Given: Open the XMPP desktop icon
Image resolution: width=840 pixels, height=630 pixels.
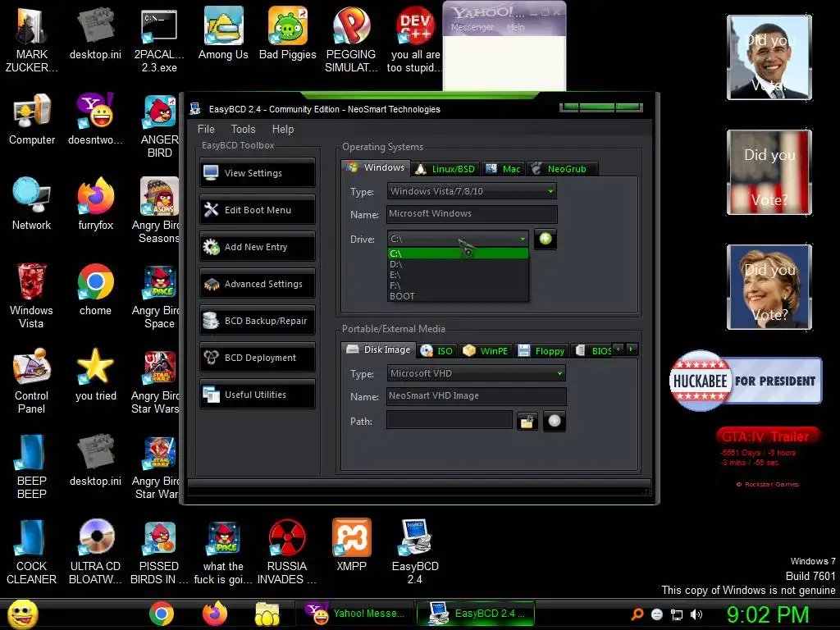Looking at the screenshot, I should [x=351, y=546].
